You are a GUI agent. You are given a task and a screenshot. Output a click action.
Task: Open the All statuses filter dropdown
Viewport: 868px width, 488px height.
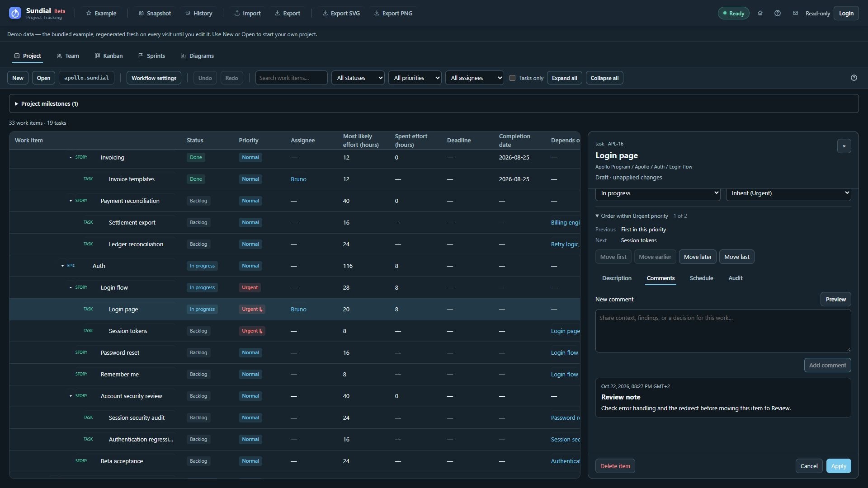click(x=358, y=78)
